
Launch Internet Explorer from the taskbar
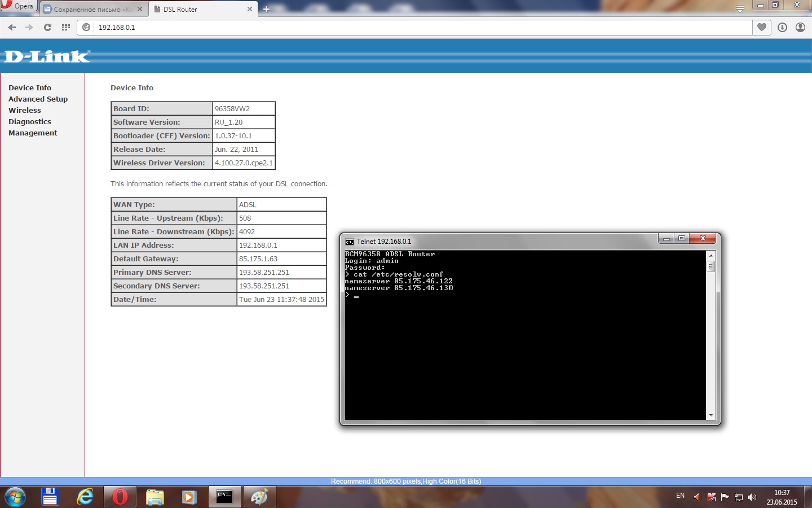pos(85,497)
